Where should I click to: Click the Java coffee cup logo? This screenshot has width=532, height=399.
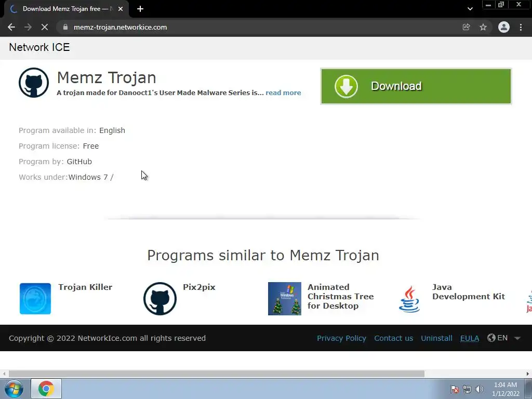coord(409,299)
